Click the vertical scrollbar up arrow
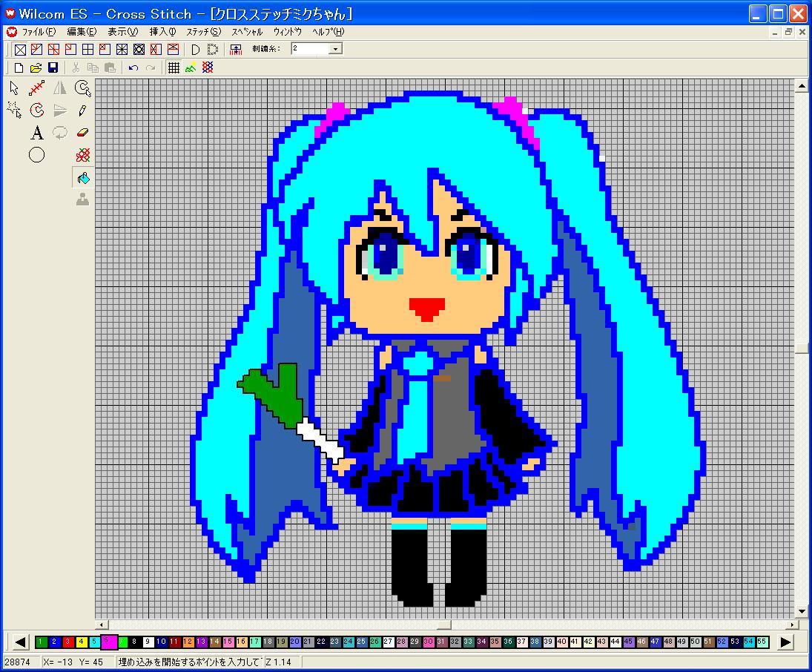This screenshot has width=812, height=672. pyautogui.click(x=801, y=85)
